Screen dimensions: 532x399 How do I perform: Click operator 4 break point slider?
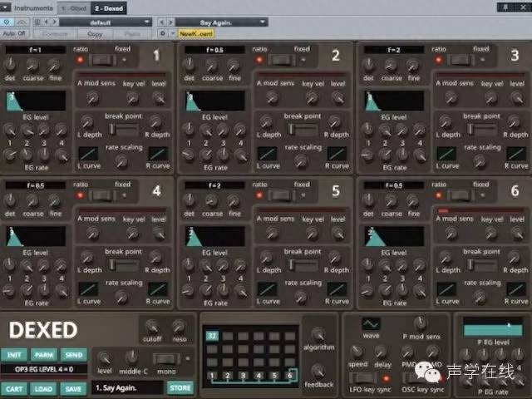point(124,264)
